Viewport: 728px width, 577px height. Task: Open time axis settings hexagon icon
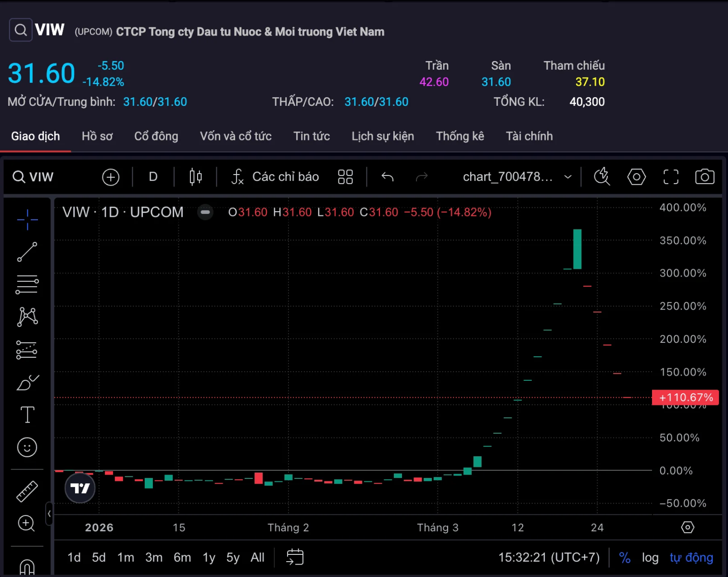coord(688,527)
